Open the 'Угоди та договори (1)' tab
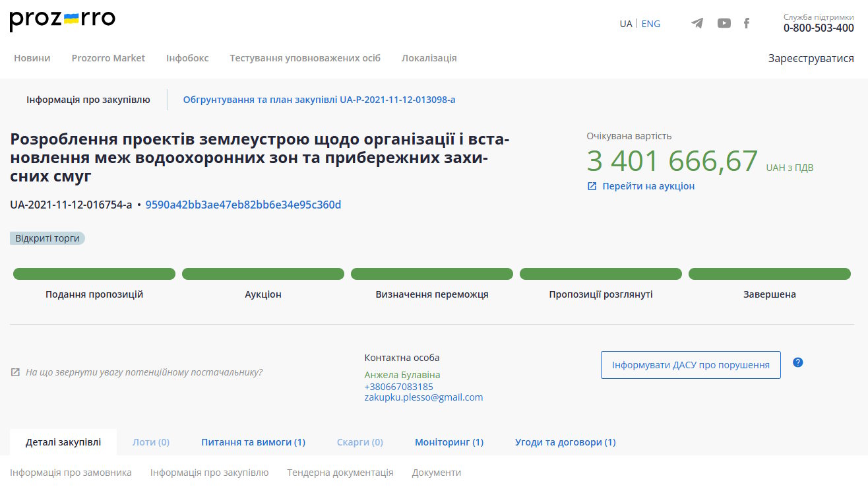The width and height of the screenshot is (868, 493). point(565,442)
